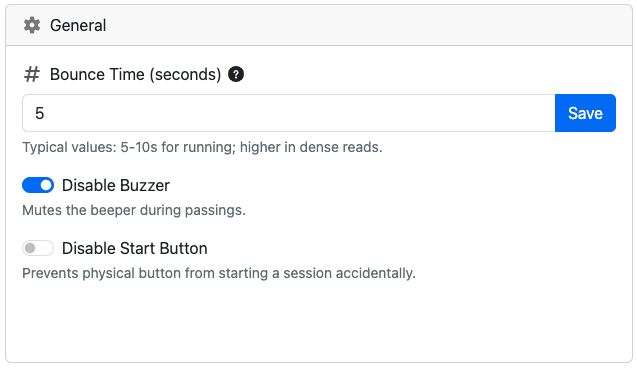Select the General panel title text
Screen dimensions: 637x368
click(78, 25)
